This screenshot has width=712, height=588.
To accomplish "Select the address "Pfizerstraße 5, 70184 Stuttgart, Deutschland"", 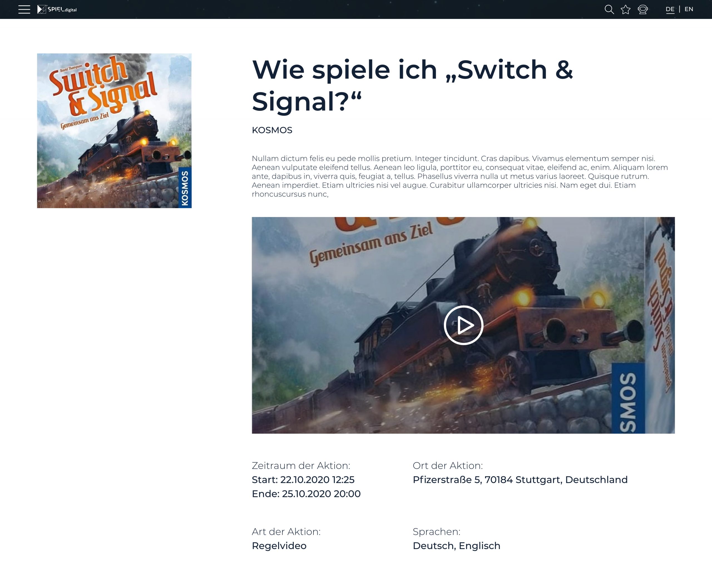I will click(520, 480).
